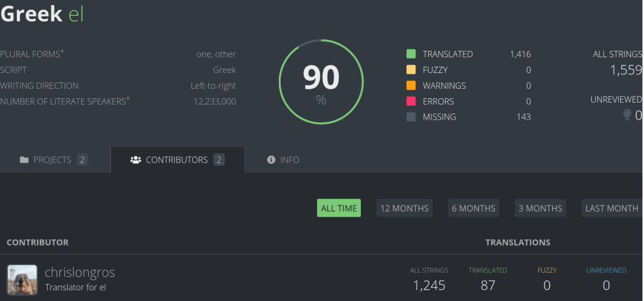Switch to the Projects tab
644x301 pixels.
click(54, 160)
